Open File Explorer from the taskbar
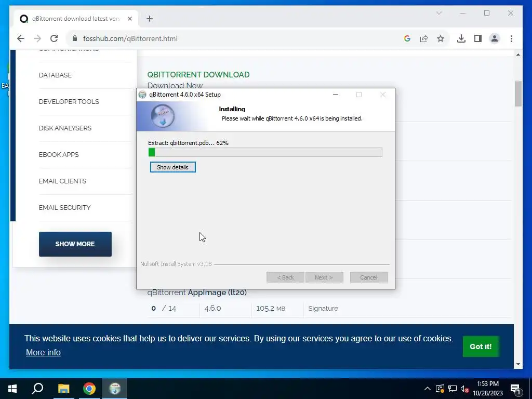This screenshot has height=399, width=532. 63,389
